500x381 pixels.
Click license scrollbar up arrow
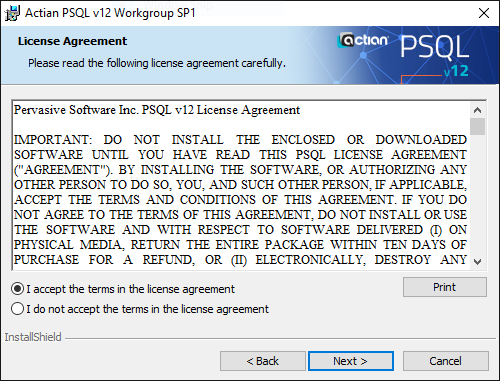click(x=477, y=110)
